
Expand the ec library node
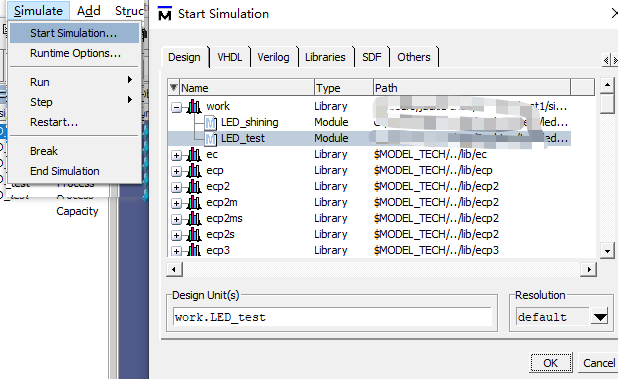pyautogui.click(x=177, y=155)
